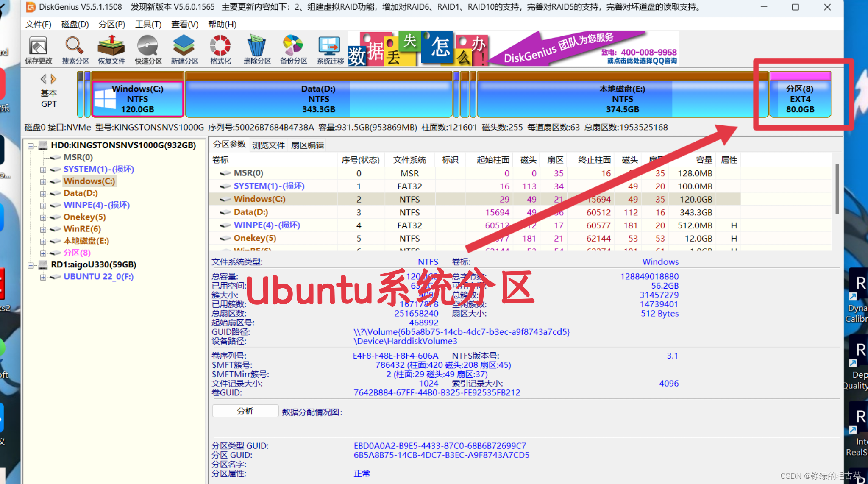Go to previous disk with left arrow

click(43, 79)
